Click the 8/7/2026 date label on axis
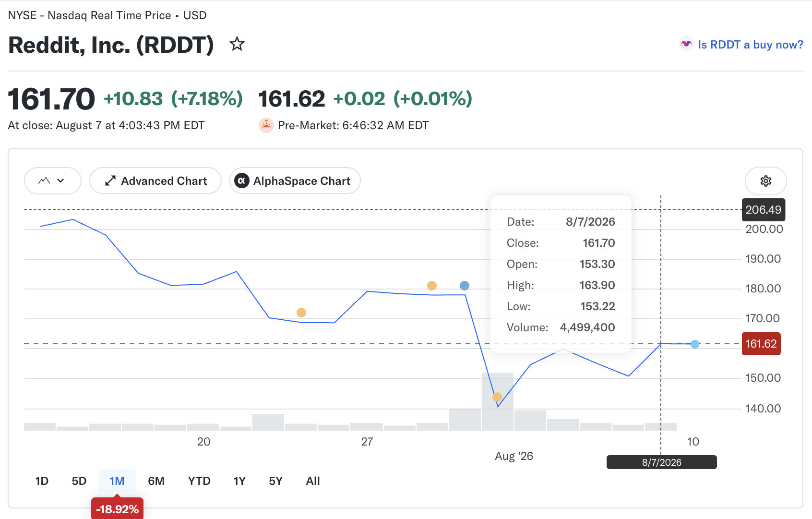 click(662, 462)
